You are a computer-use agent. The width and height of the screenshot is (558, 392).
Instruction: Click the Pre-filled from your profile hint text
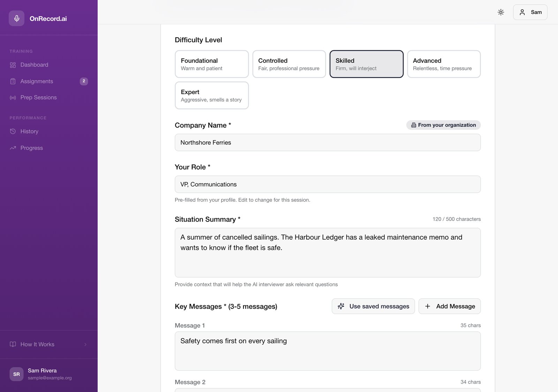tap(242, 200)
